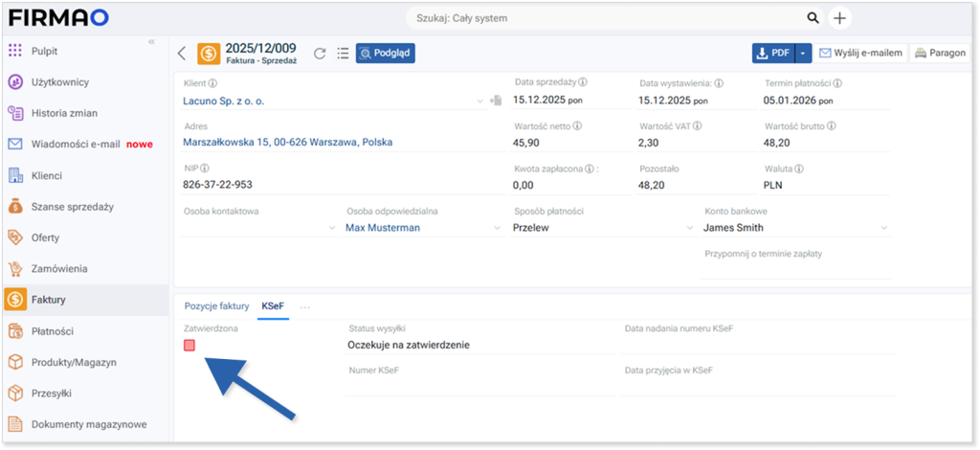Click the Podgląd preview button
Image resolution: width=980 pixels, height=450 pixels.
tap(385, 54)
